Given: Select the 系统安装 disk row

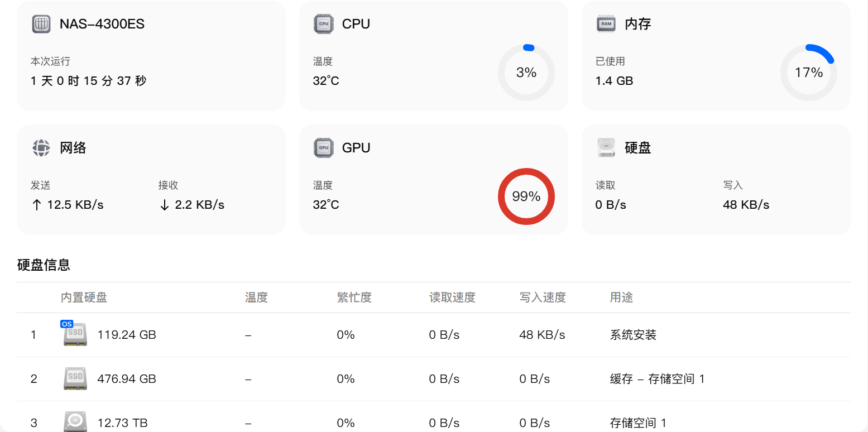Looking at the screenshot, I should 434,335.
